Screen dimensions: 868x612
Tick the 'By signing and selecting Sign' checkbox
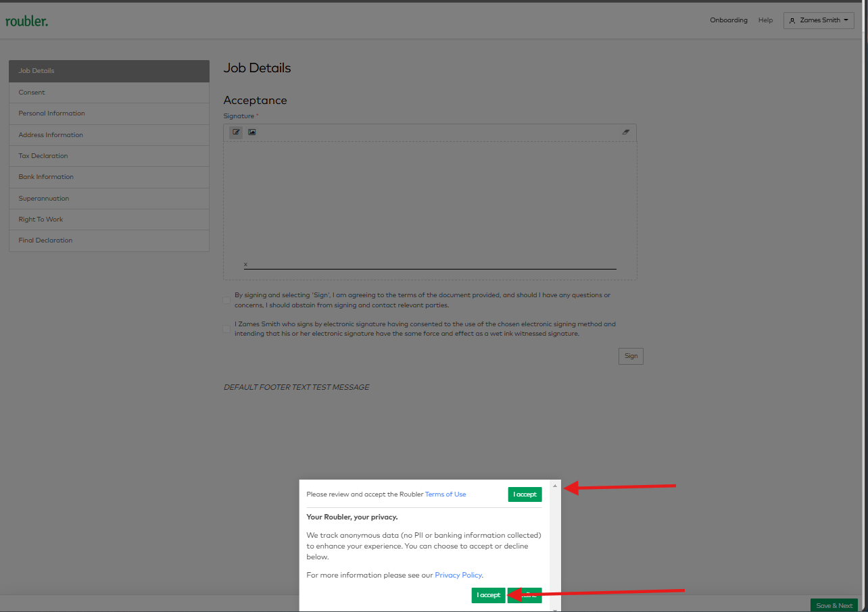click(226, 300)
